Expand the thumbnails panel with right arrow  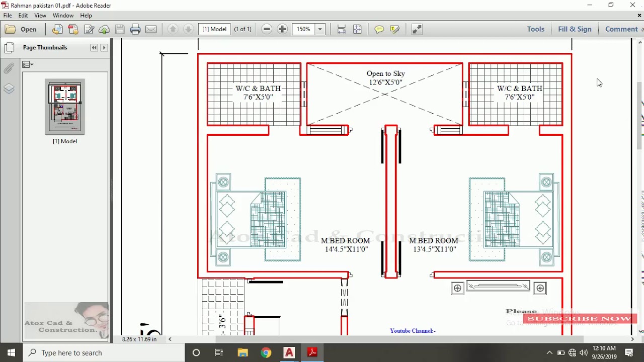point(104,48)
